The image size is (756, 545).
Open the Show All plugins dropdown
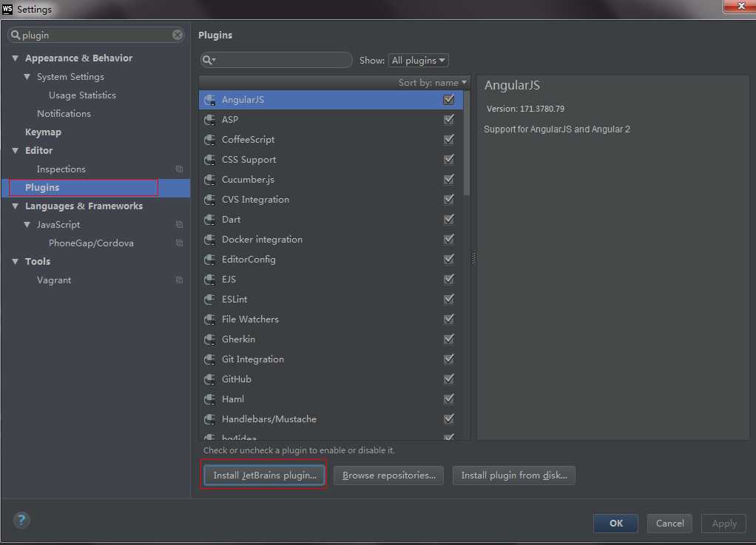pyautogui.click(x=419, y=60)
